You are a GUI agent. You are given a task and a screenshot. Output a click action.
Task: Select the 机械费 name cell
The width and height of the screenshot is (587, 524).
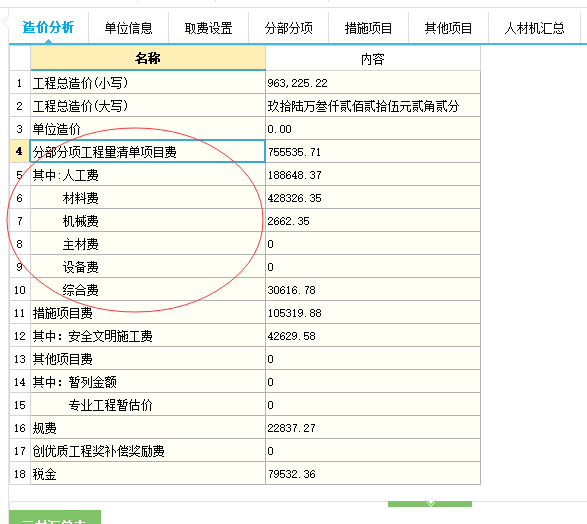point(148,221)
